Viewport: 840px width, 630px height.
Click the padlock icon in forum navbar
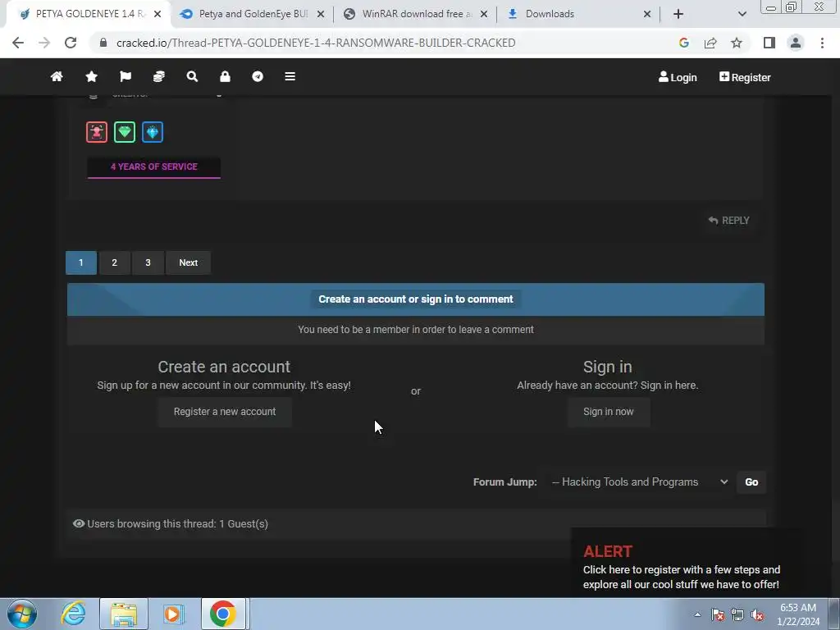225,76
